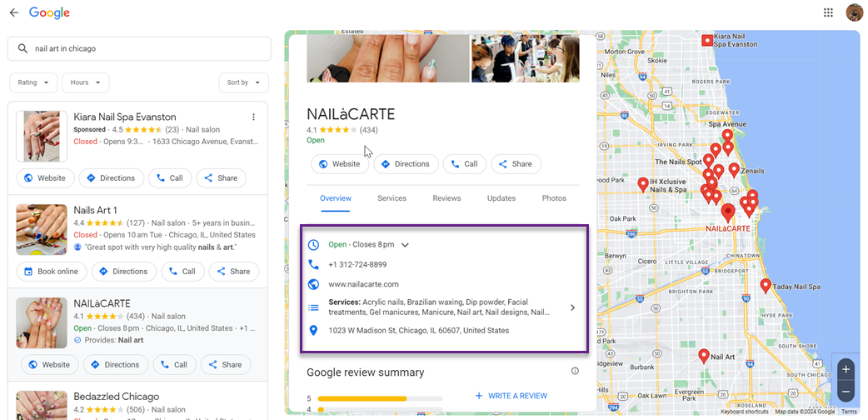Open Kiara Nail Spa Evanston website
The image size is (868, 420).
point(45,178)
